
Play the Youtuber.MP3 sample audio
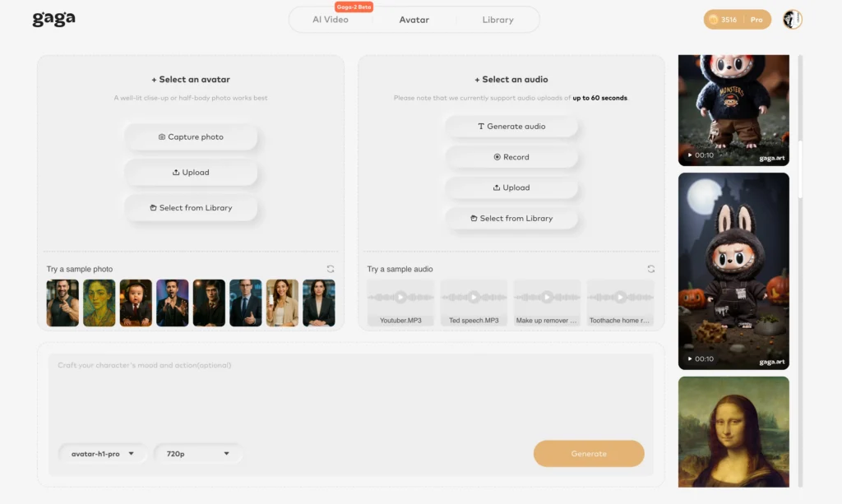(x=400, y=297)
